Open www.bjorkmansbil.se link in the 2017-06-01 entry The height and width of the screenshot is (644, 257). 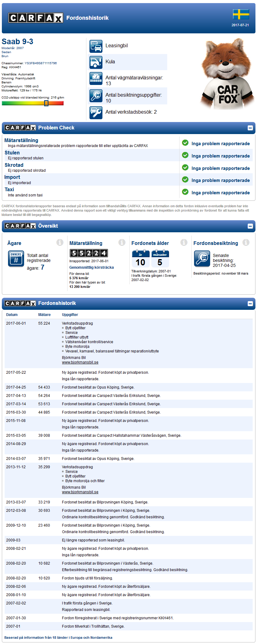click(80, 362)
